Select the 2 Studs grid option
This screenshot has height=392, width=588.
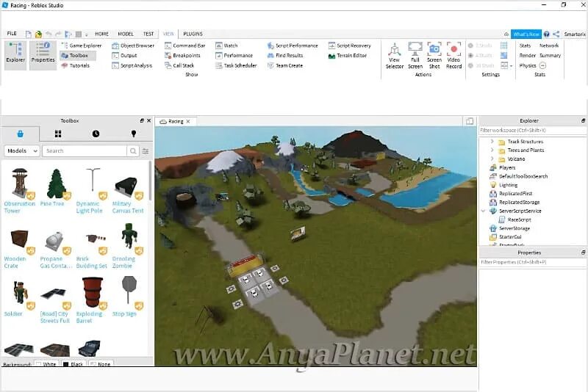[x=480, y=46]
